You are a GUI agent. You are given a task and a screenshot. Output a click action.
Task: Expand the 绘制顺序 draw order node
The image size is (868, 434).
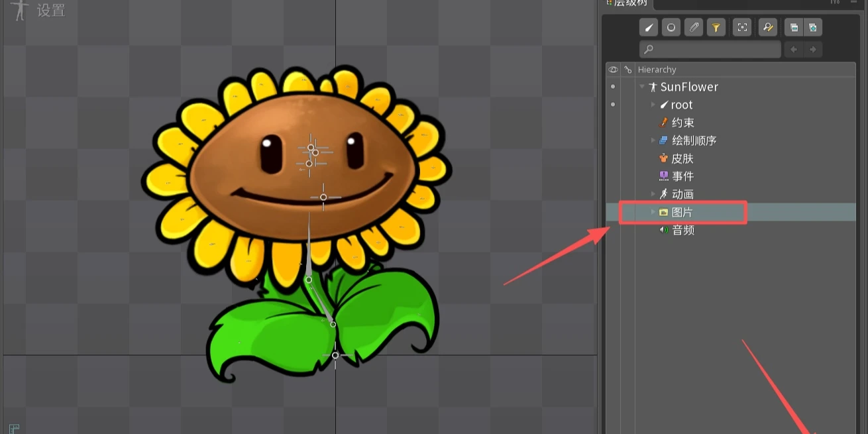653,140
